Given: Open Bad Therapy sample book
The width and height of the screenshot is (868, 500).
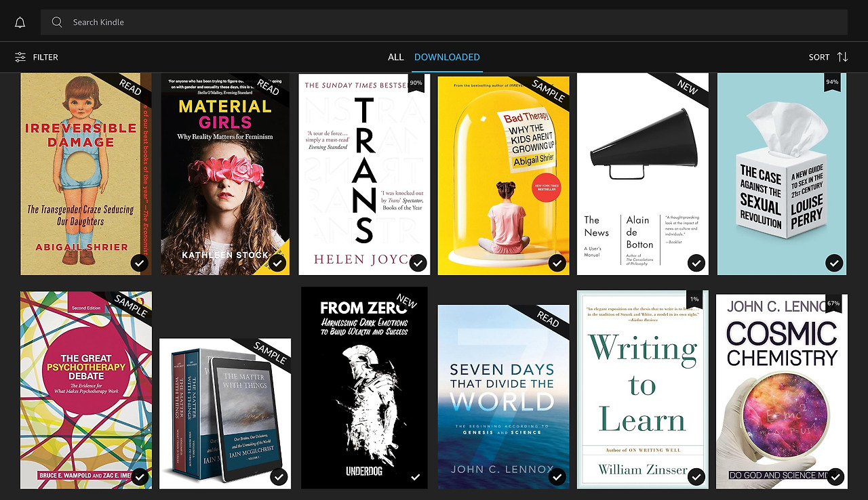Looking at the screenshot, I should click(503, 175).
